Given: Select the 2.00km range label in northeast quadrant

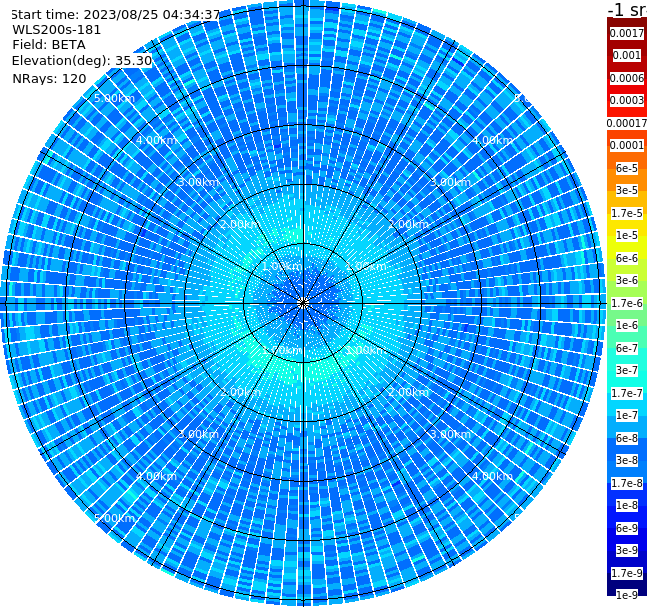Looking at the screenshot, I should point(408,224).
